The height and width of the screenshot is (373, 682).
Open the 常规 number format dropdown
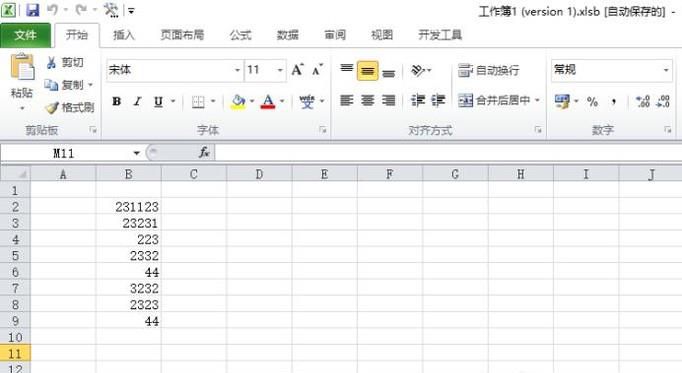tap(665, 70)
